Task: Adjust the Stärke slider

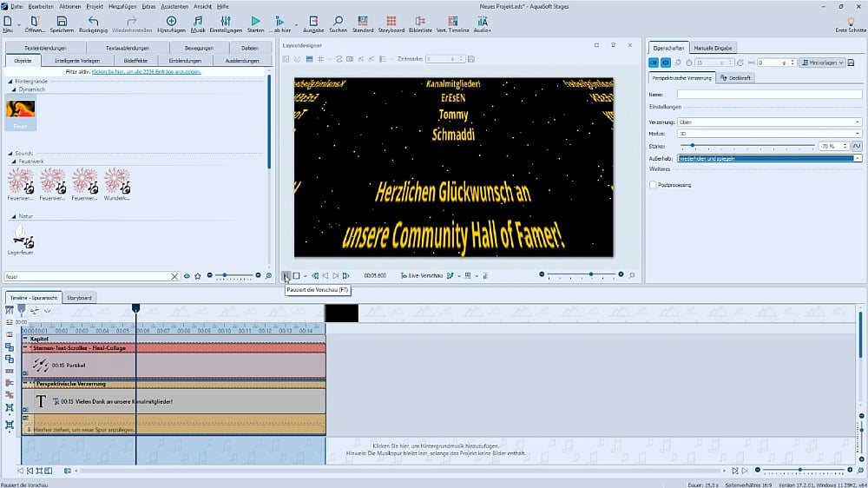Action: [x=693, y=146]
